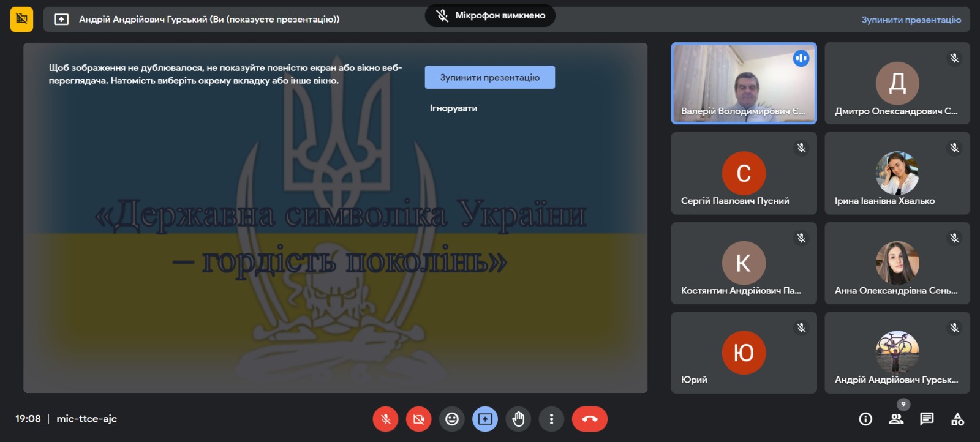Click the blue speaking indicator on Валерій's tile

tap(801, 58)
